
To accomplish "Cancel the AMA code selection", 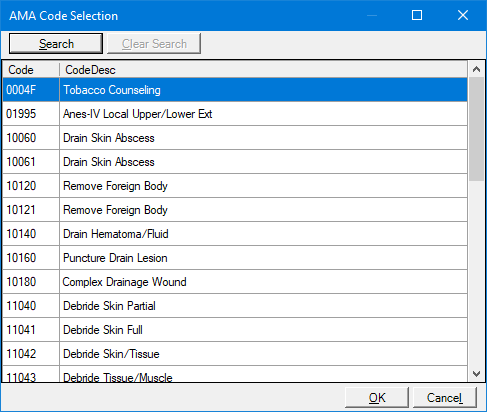I will click(445, 397).
